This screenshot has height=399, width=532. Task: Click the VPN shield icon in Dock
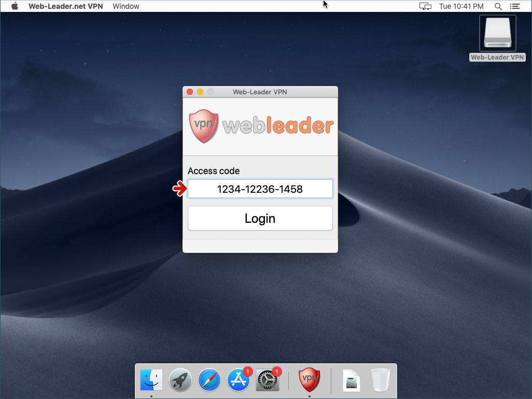coord(309,379)
